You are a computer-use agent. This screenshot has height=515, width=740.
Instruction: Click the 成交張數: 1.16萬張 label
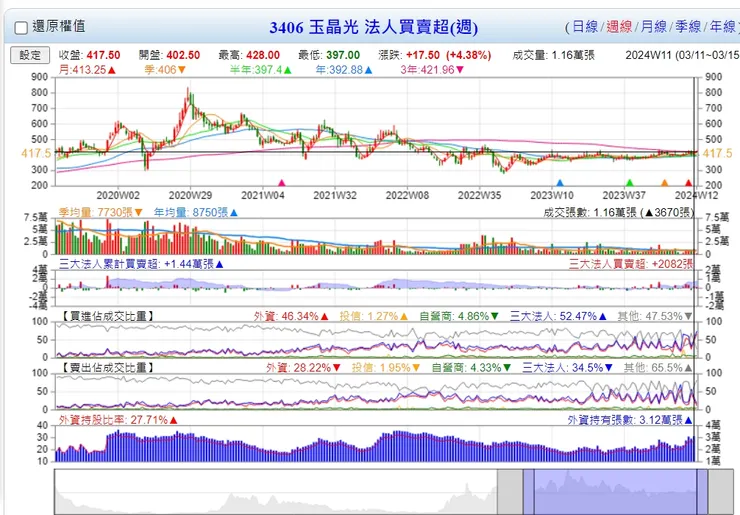click(x=618, y=212)
